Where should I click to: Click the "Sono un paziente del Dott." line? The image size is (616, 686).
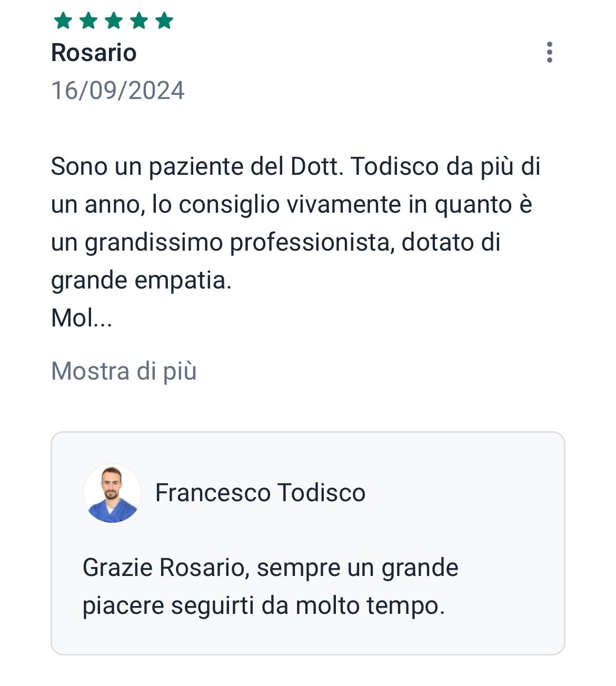click(195, 167)
